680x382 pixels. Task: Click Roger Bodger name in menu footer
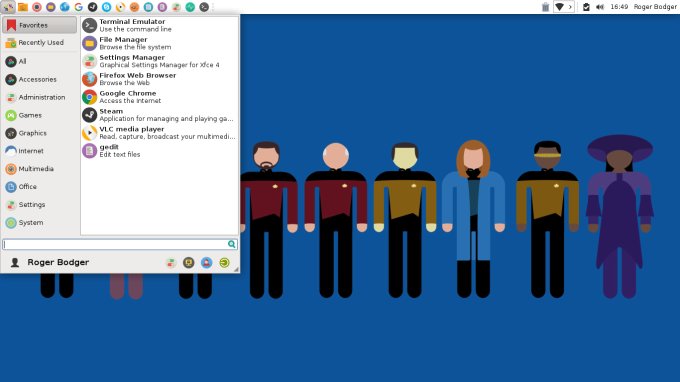pyautogui.click(x=58, y=262)
